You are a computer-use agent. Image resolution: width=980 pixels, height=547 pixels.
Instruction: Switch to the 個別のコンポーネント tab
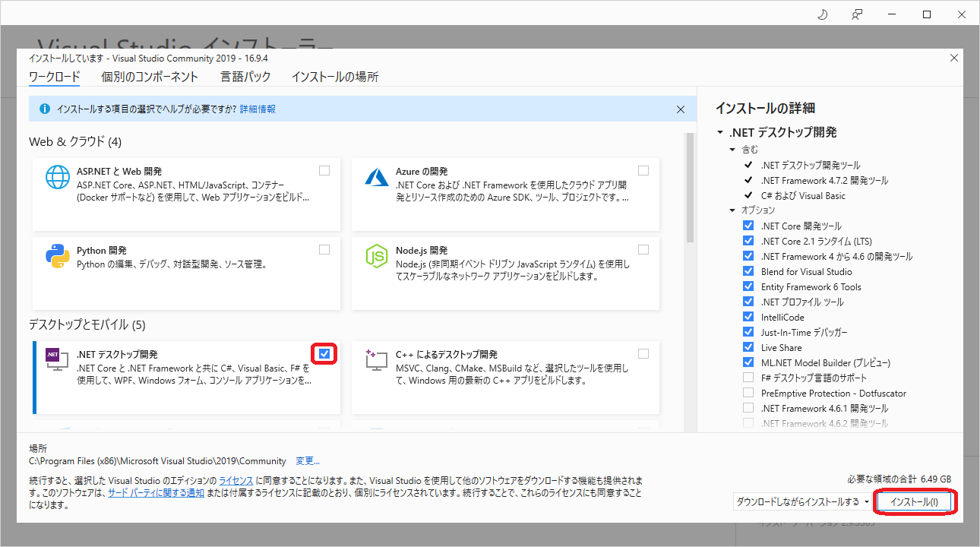tap(149, 77)
